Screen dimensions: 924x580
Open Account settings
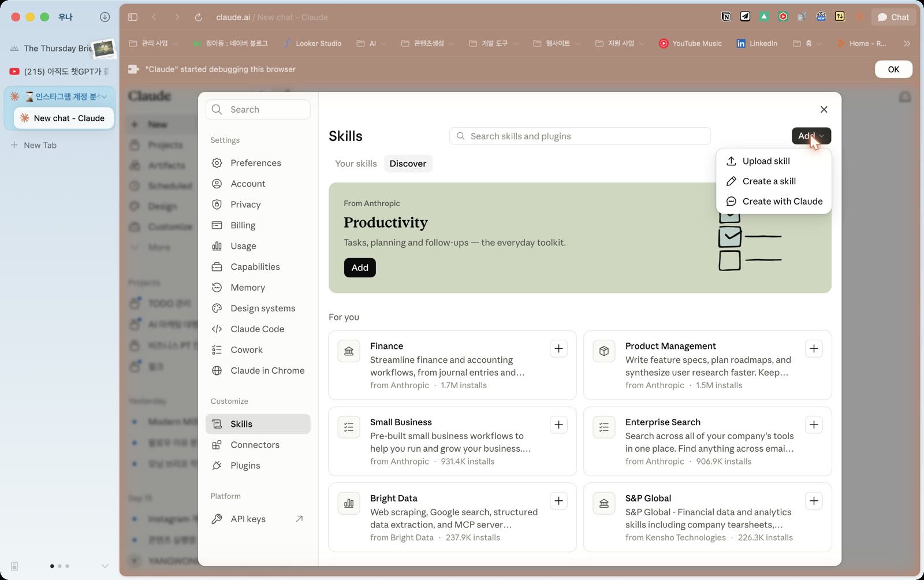258,184
